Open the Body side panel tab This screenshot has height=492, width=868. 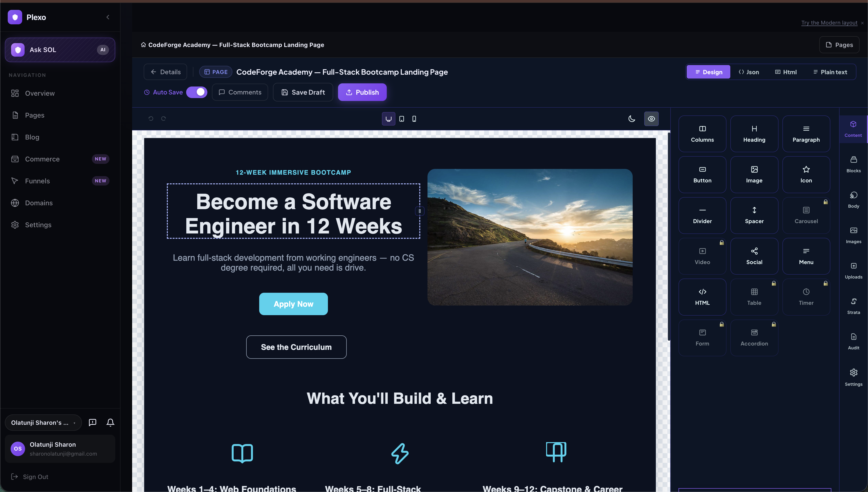(853, 200)
